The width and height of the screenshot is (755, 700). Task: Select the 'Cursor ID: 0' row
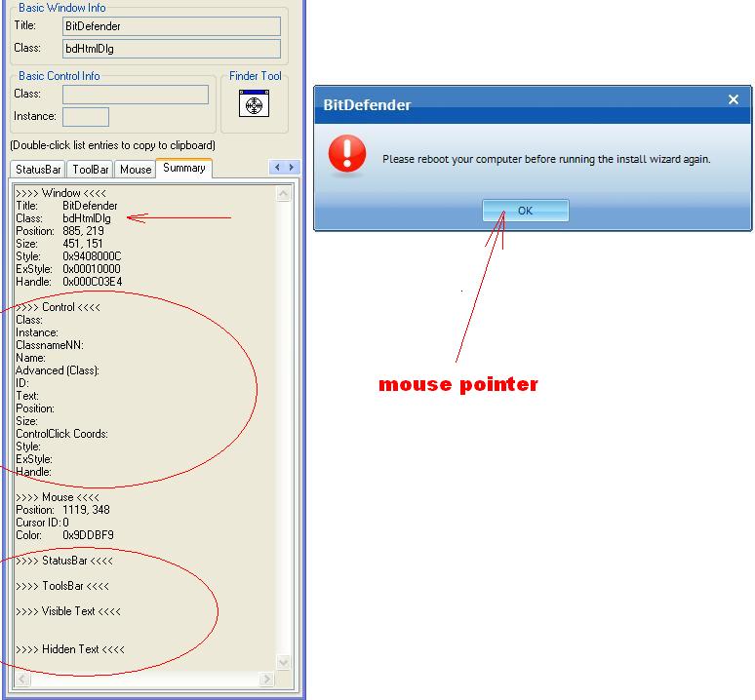(x=42, y=523)
